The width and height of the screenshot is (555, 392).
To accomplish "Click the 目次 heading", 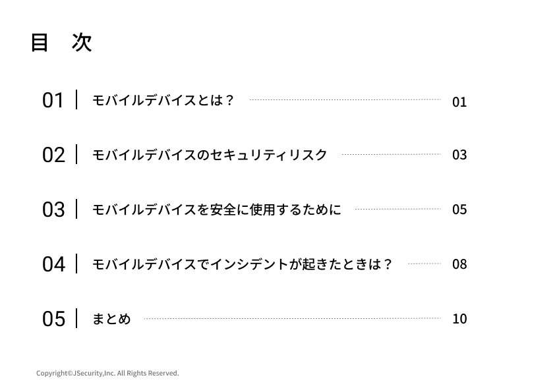I will tap(61, 43).
